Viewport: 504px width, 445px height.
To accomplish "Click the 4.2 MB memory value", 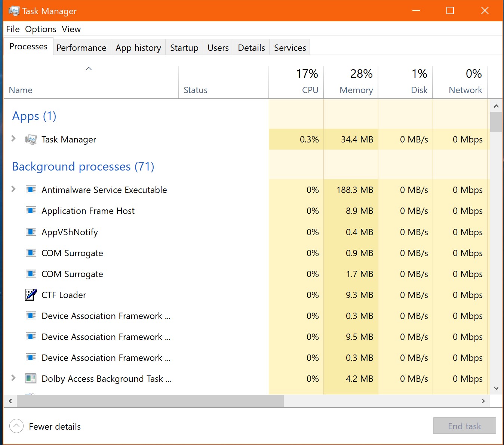I will (x=359, y=379).
